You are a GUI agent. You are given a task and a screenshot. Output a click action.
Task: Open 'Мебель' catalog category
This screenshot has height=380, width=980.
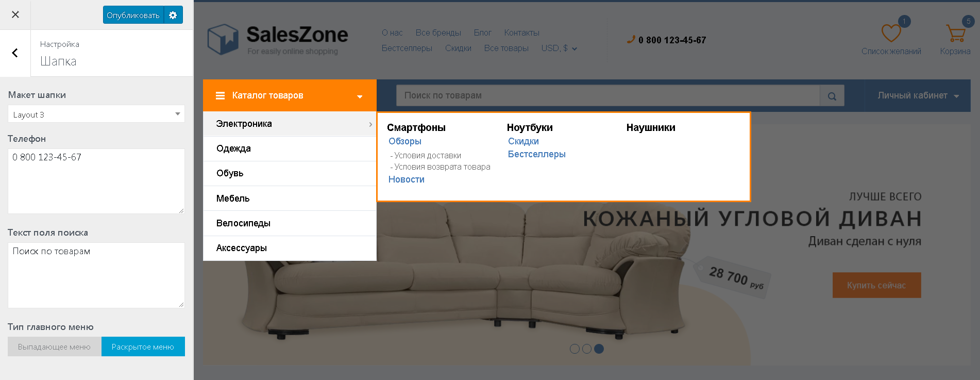coord(290,199)
